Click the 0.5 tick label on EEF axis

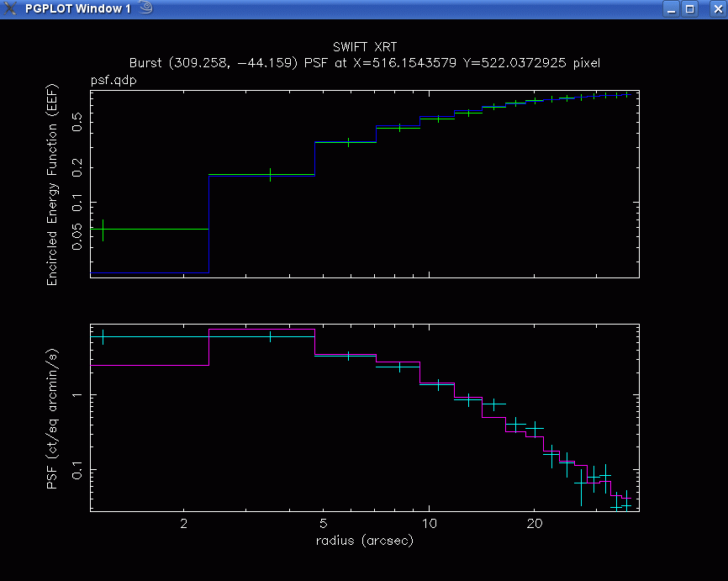76,123
